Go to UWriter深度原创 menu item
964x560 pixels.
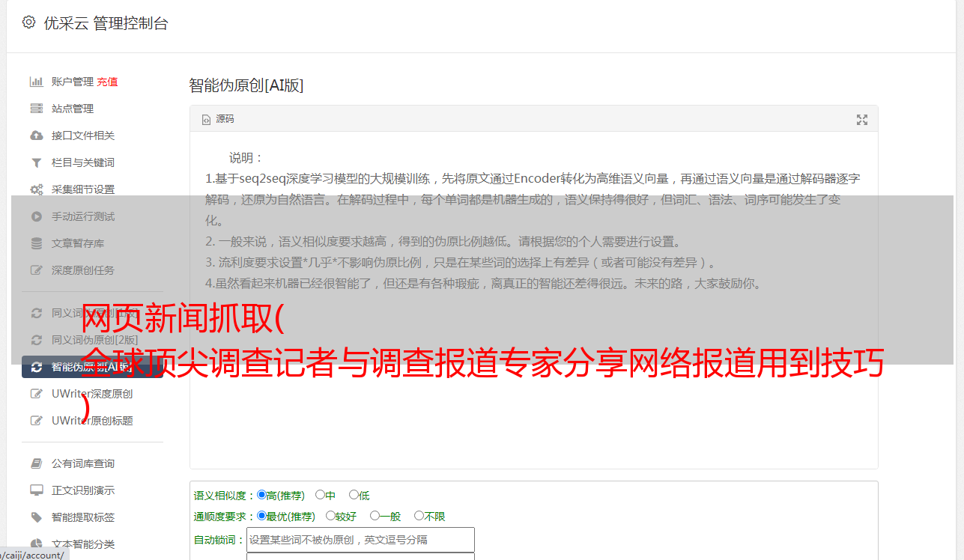[93, 394]
